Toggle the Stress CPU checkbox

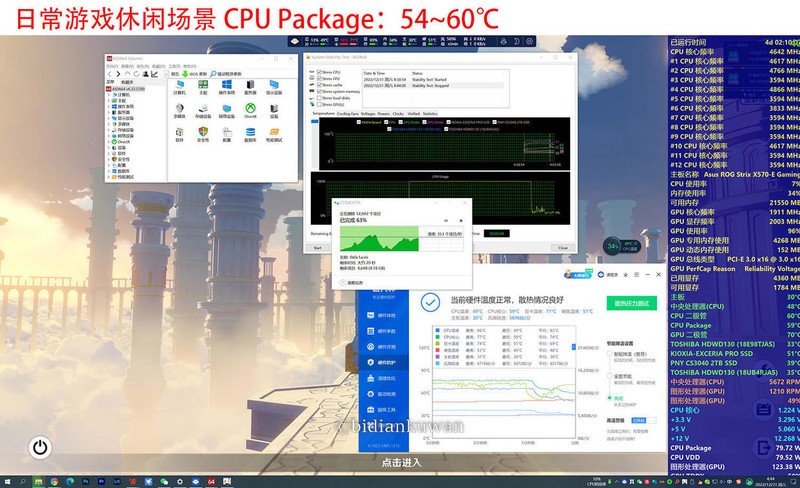[319, 72]
